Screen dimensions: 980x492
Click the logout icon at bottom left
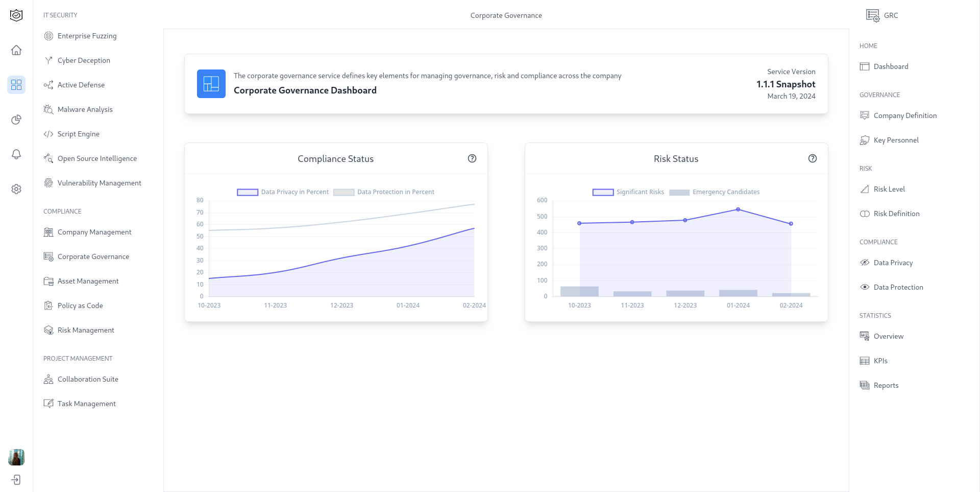16,480
